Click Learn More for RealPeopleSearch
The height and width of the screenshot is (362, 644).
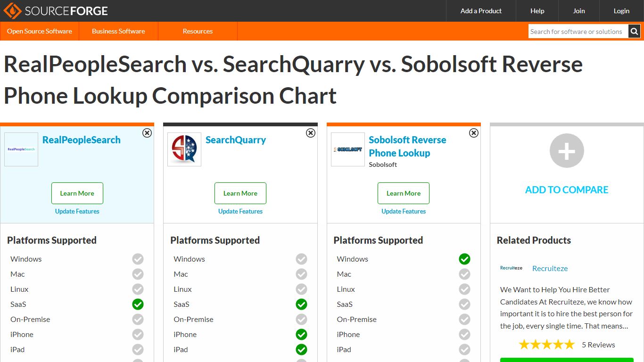pos(77,193)
